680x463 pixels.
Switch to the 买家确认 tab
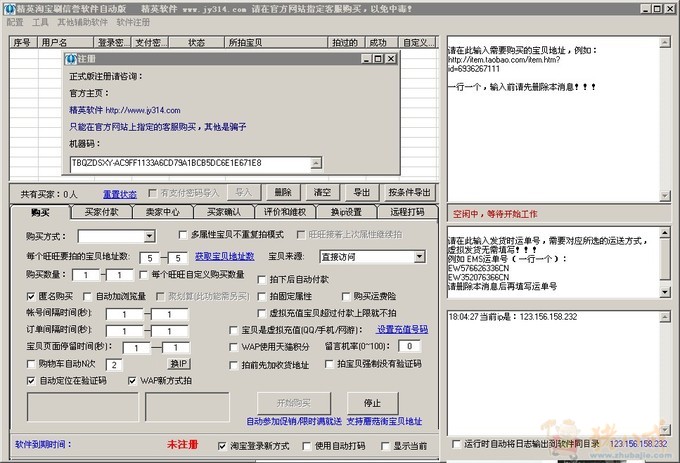[x=223, y=212]
